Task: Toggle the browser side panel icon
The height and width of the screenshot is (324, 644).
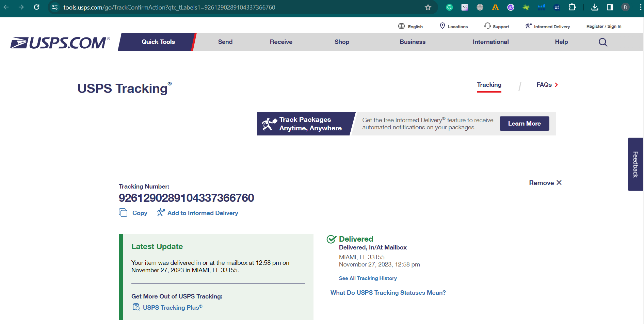Action: (610, 7)
